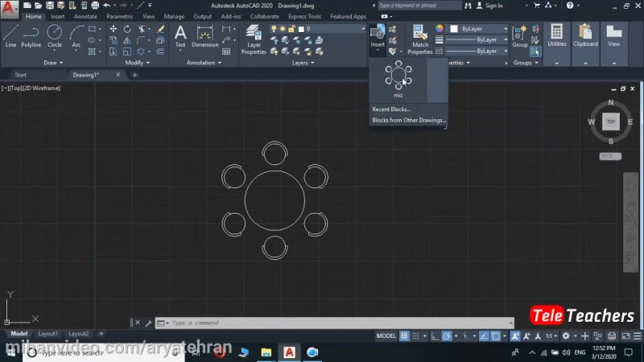The image size is (644, 362).
Task: Switch to the Parametric ribbon tab
Action: click(x=119, y=16)
